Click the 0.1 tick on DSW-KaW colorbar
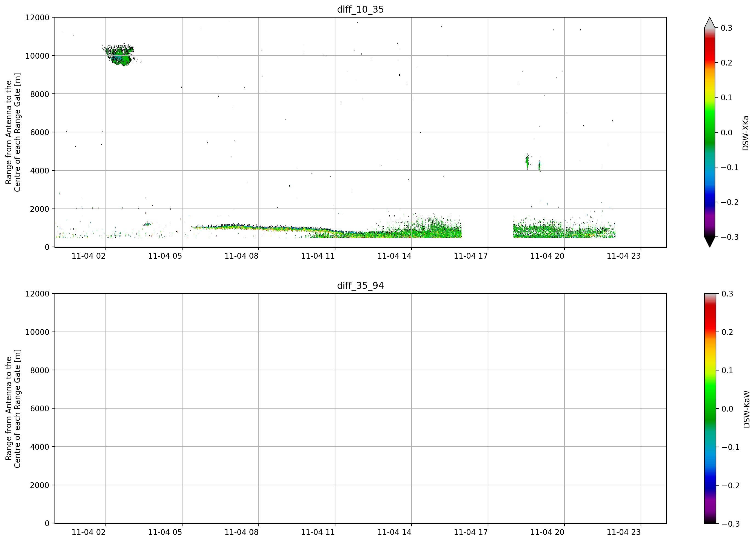Image resolution: width=756 pixels, height=542 pixels. click(727, 370)
